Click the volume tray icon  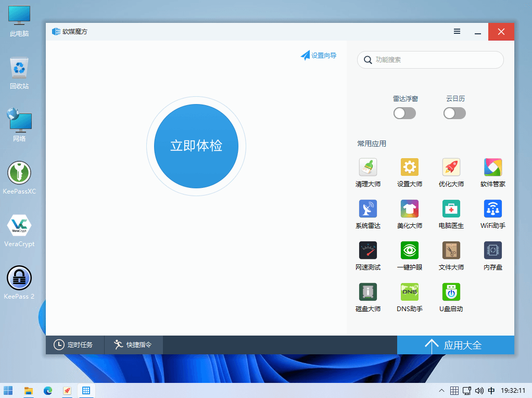pos(479,391)
